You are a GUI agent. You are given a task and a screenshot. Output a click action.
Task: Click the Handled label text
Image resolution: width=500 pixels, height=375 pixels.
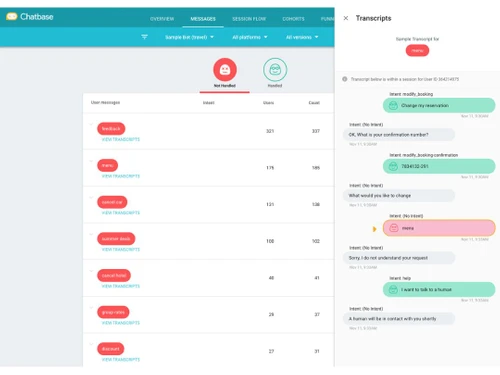(275, 86)
